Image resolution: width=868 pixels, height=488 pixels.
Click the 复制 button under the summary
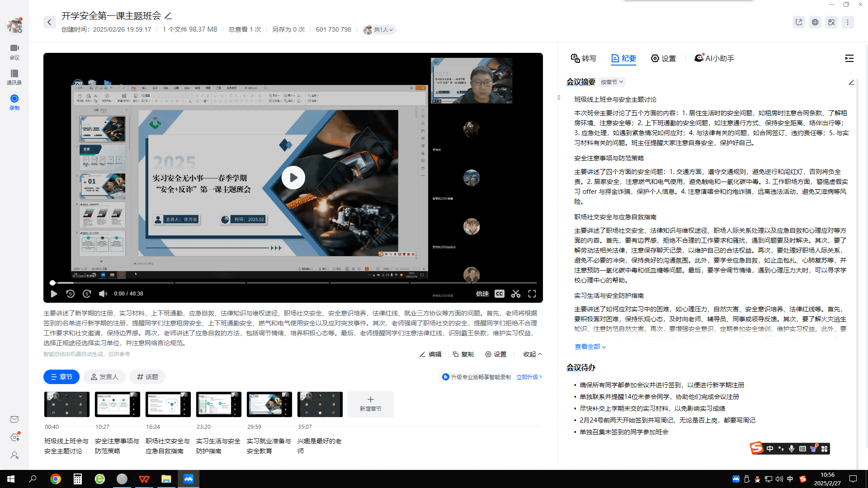click(463, 354)
